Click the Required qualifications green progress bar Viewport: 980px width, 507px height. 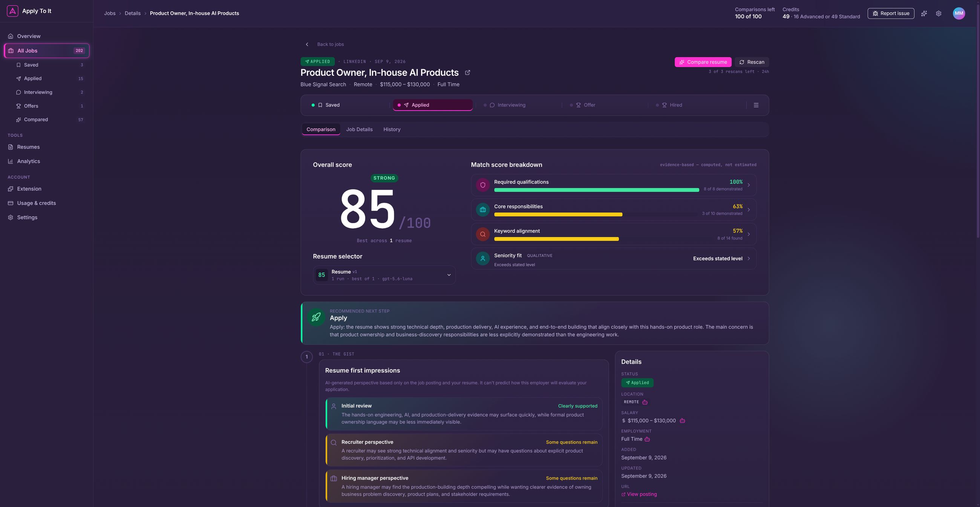coord(597,190)
